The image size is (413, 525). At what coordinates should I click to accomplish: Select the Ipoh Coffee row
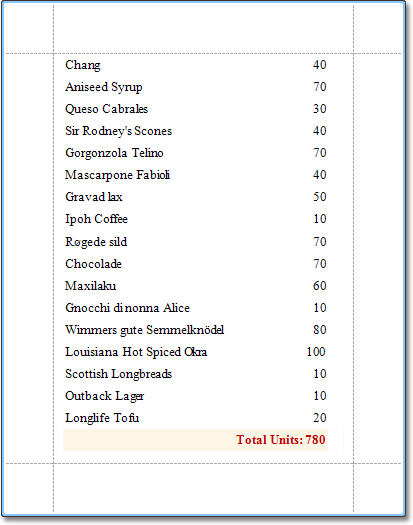(196, 219)
